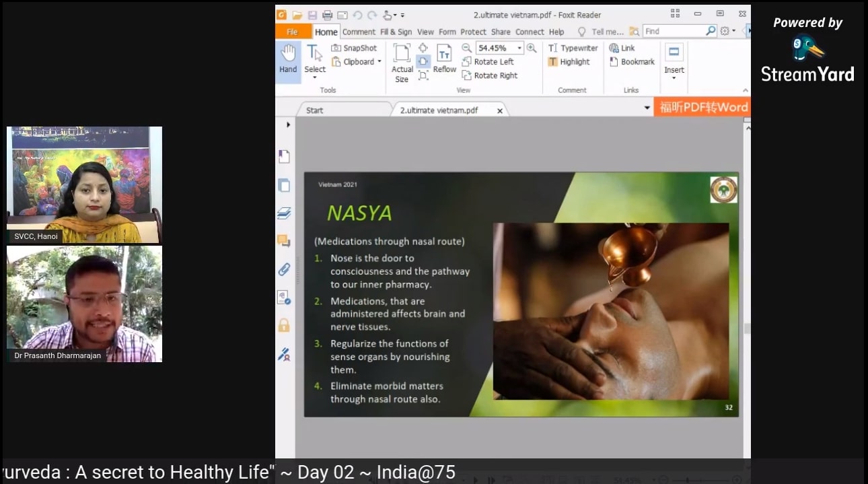
Task: Open the Layers panel in sidebar
Action: click(x=284, y=213)
